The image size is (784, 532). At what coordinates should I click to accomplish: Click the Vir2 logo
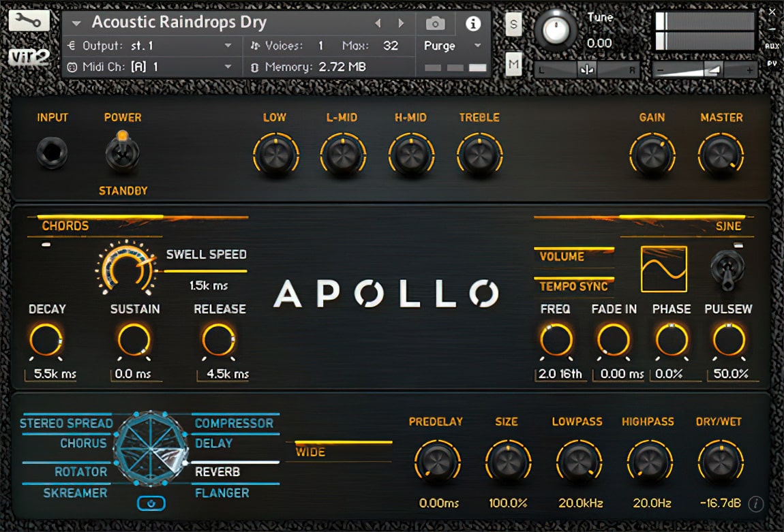29,57
